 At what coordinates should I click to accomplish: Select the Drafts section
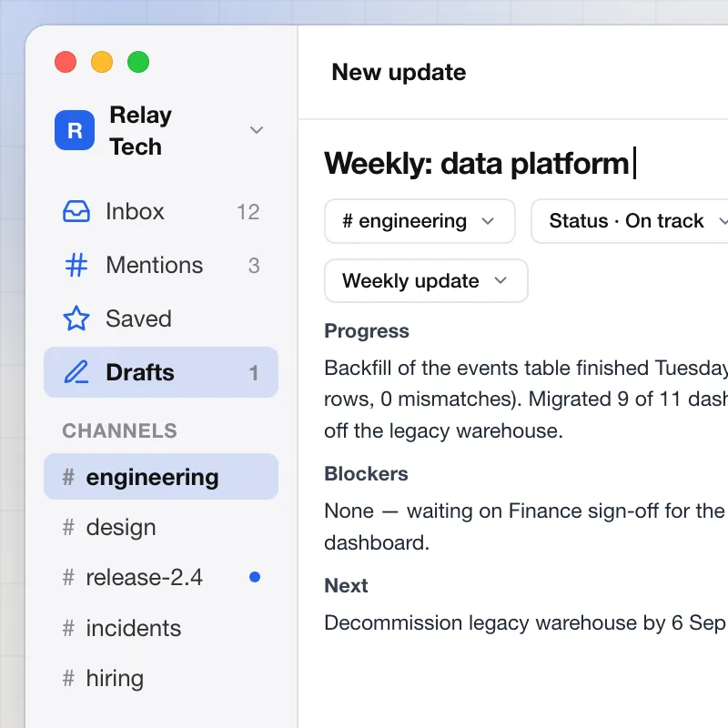pos(161,372)
